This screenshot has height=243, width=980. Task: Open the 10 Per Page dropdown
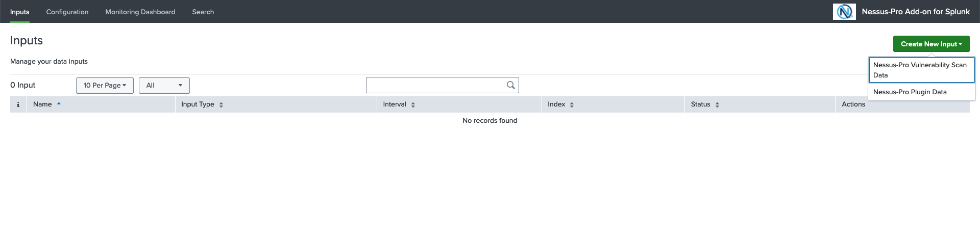pyautogui.click(x=105, y=85)
